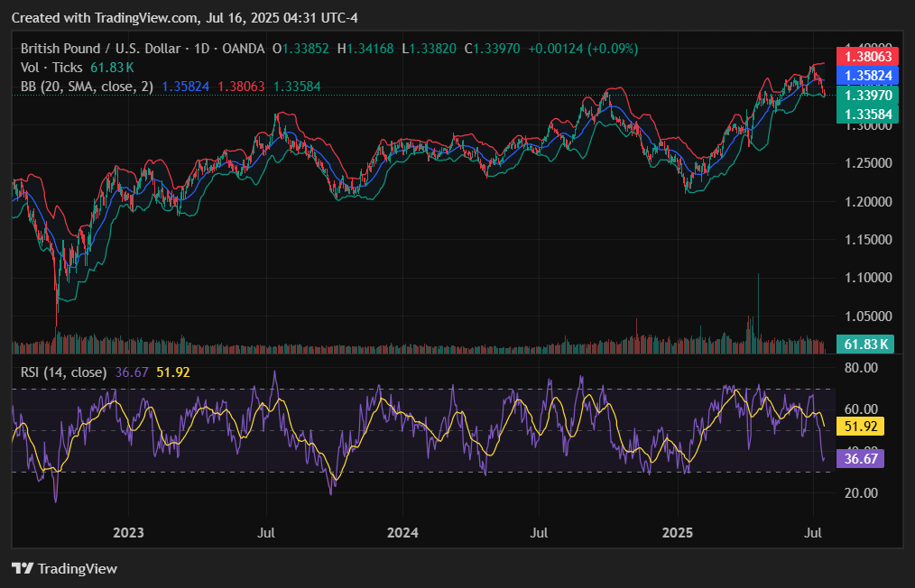Click the purple 36.67 RSI axis tag
Viewport: 915px width, 588px height.
861,458
